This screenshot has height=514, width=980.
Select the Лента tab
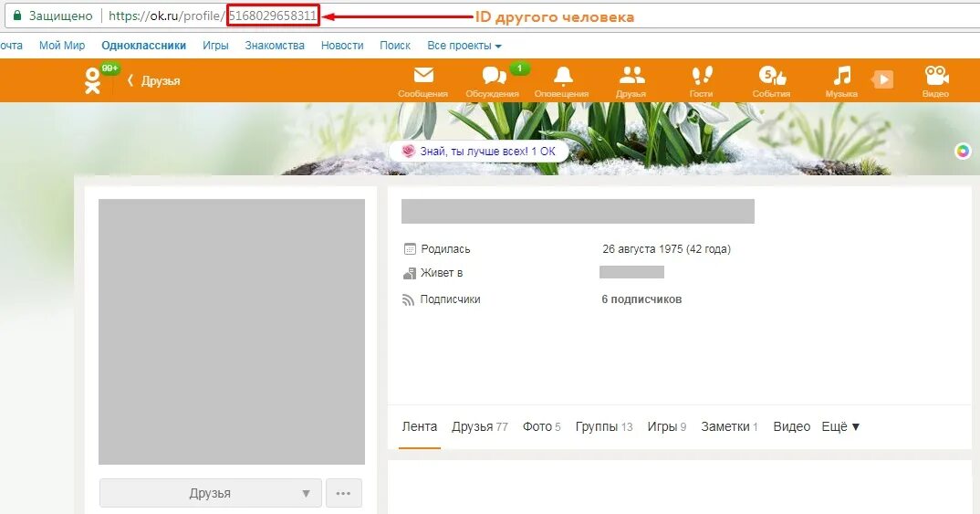pyautogui.click(x=420, y=426)
